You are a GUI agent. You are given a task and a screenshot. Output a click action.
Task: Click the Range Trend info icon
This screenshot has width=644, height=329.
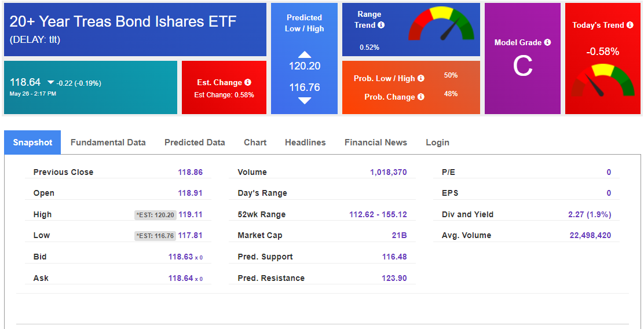click(x=381, y=25)
